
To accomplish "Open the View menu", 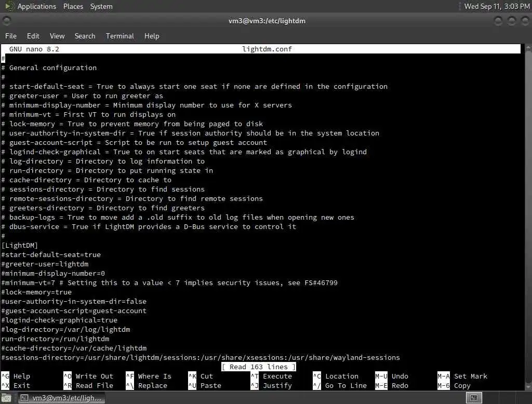I will click(57, 36).
